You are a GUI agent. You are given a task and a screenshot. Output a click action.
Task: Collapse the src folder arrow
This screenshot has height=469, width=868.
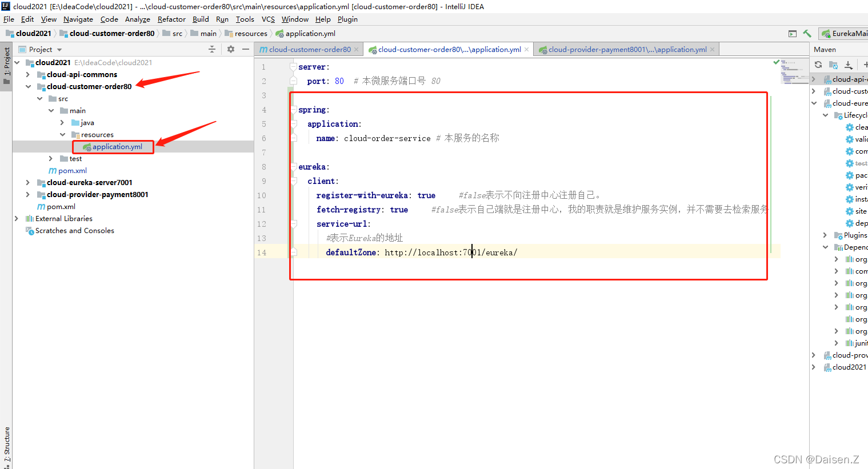click(x=39, y=98)
